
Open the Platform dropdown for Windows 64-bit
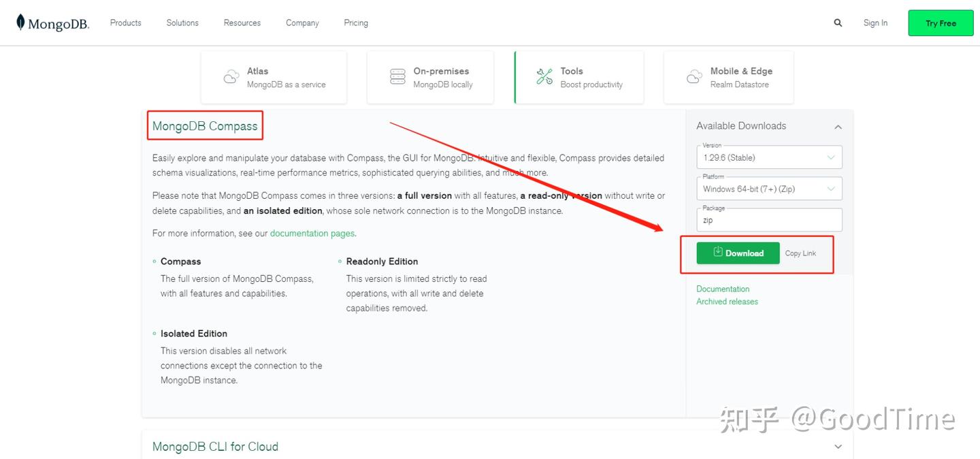[x=769, y=188]
